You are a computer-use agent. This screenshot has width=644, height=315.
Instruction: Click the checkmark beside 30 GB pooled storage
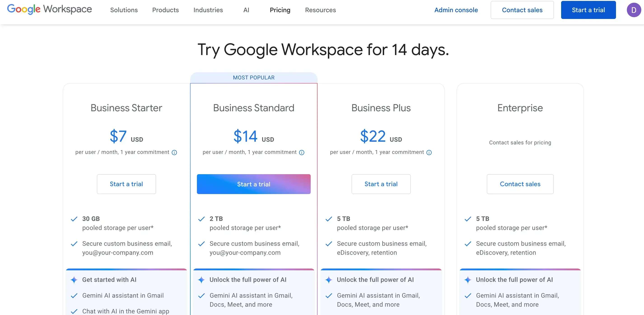point(74,219)
